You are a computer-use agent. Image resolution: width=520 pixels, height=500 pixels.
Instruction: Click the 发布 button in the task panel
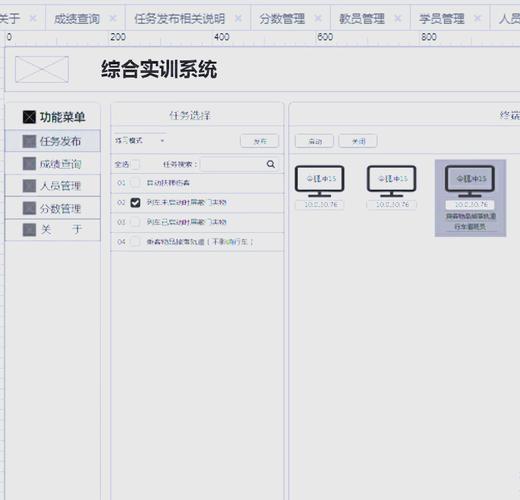coord(259,141)
